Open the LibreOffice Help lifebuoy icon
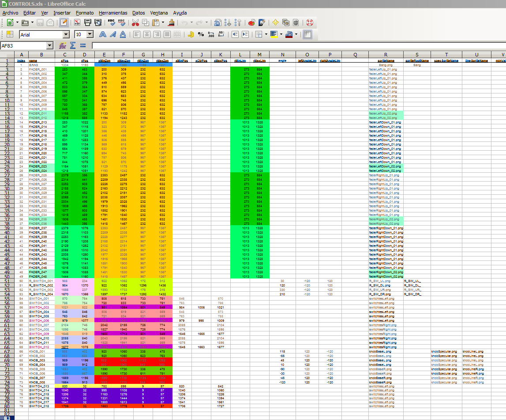Image resolution: width=506 pixels, height=420 pixels. [309, 22]
